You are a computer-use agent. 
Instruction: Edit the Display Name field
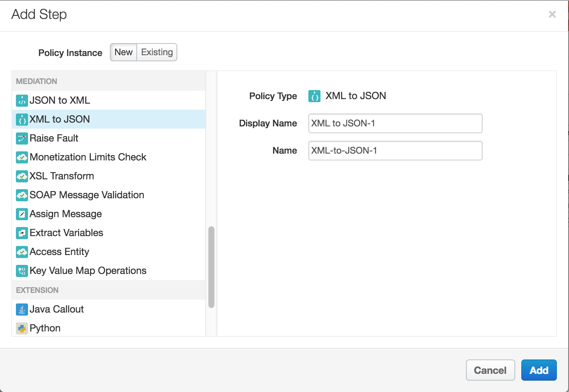pyautogui.click(x=395, y=123)
